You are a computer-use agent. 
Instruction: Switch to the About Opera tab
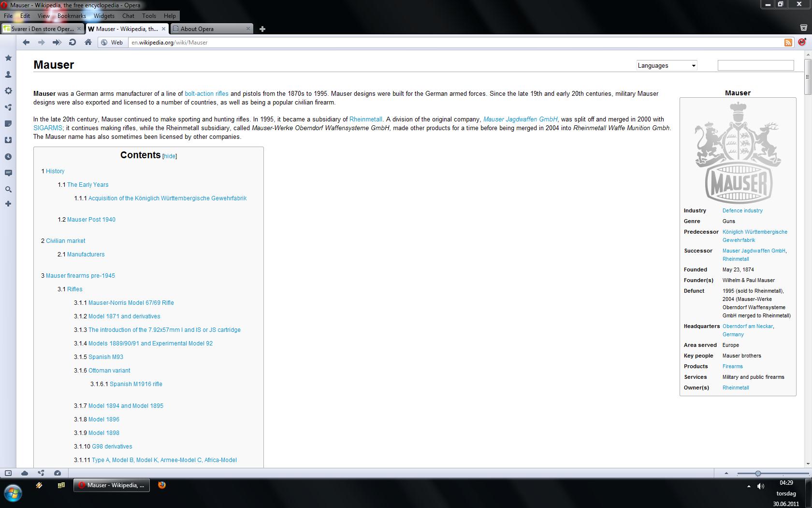click(x=212, y=29)
